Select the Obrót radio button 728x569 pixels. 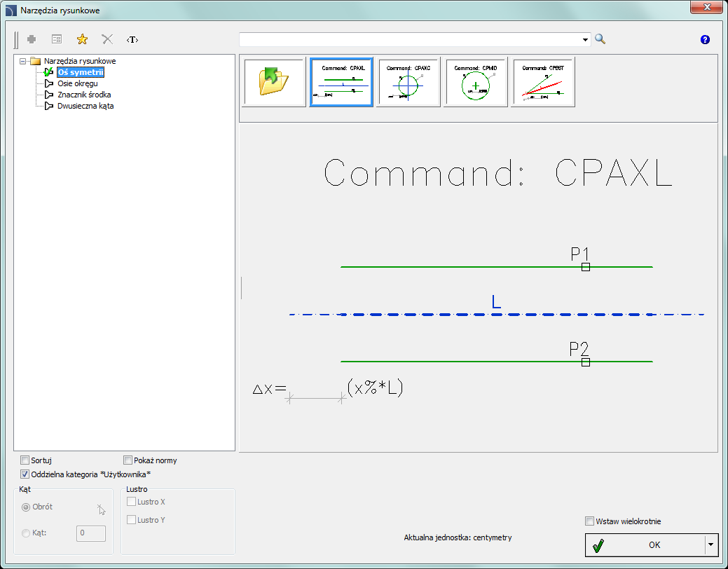tap(26, 507)
